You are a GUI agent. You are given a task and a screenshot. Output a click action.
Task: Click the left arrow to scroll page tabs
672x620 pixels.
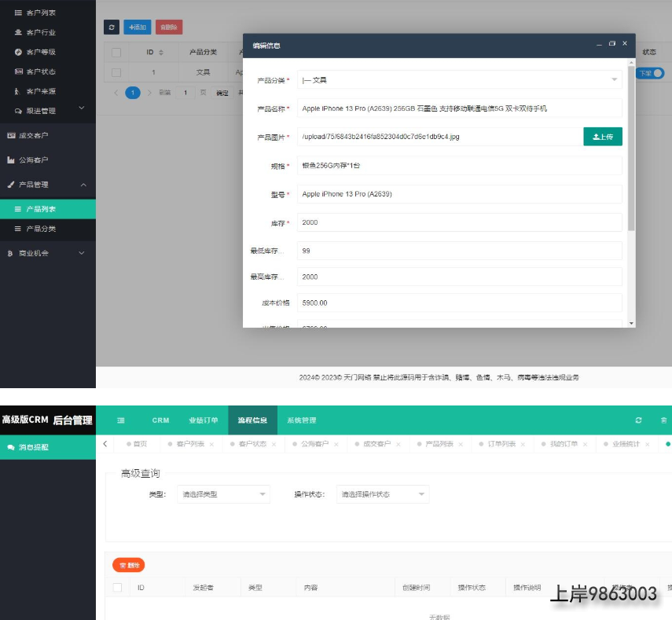click(105, 444)
